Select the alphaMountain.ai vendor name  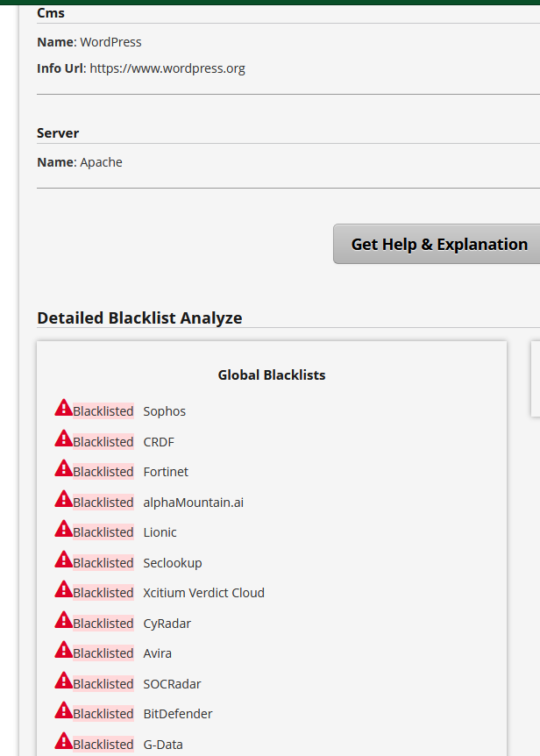193,503
